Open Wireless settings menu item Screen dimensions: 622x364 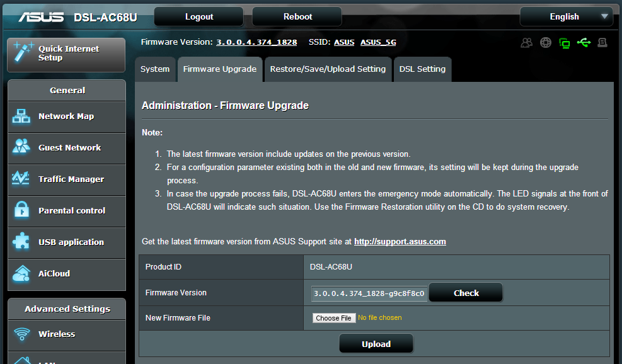point(67,334)
